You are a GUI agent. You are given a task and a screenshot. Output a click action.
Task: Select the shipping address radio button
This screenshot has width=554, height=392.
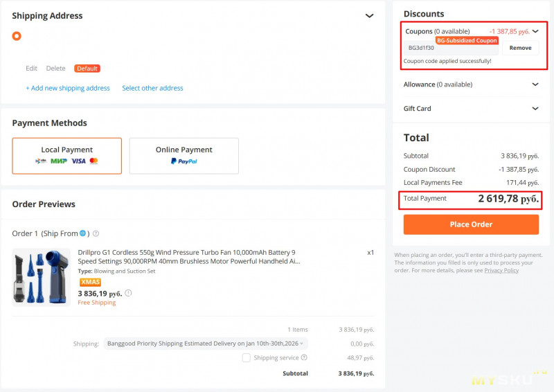pos(17,36)
